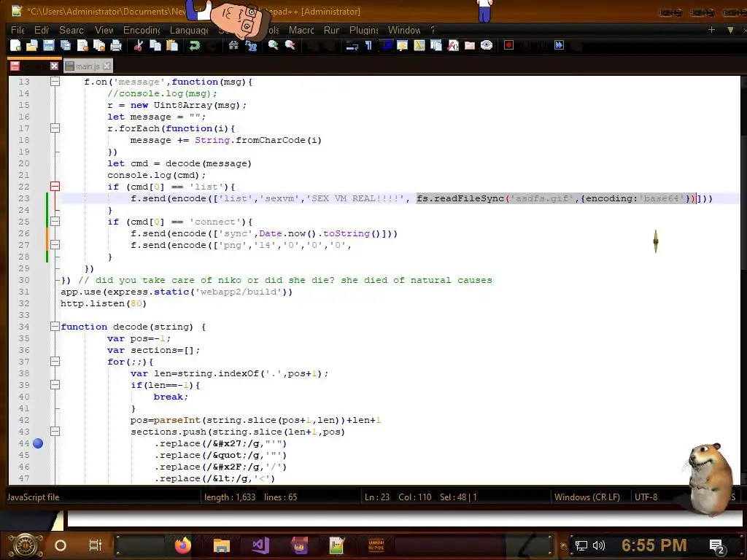Screen dimensions: 747x560
Task: Open the Start button on taskbar
Action: click(26, 545)
